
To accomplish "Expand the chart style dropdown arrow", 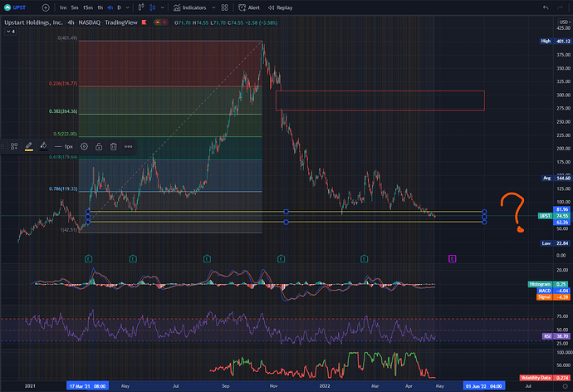I will click(162, 7).
